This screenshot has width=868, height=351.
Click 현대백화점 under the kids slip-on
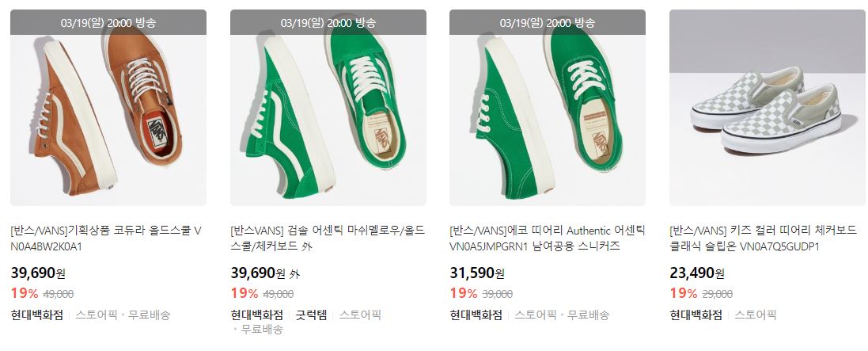pos(696,315)
